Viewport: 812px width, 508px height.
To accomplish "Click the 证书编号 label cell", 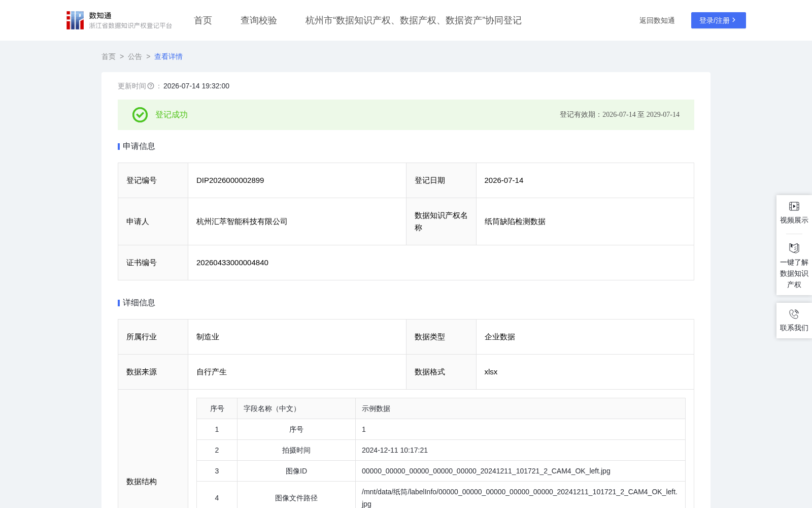I will pos(153,263).
